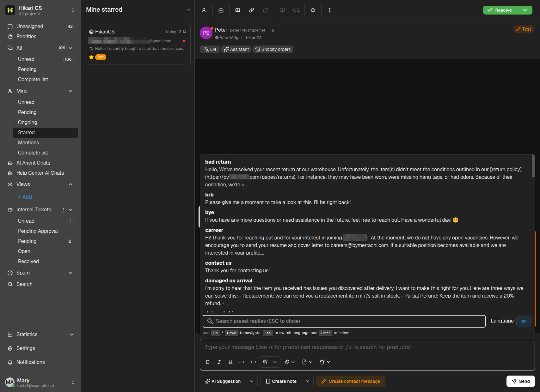Select the brb preset reply
540x392 pixels.
coord(366,199)
